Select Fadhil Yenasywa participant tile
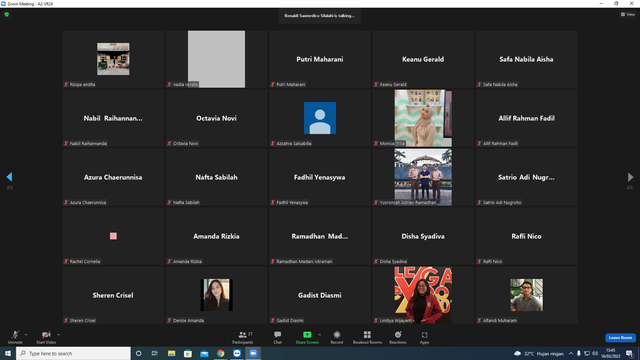 [x=320, y=177]
